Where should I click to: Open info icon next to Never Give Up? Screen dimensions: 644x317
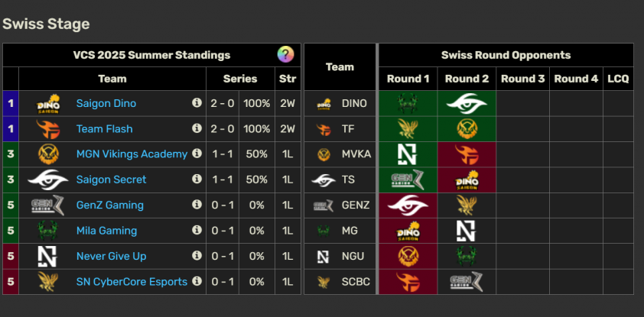click(x=197, y=255)
